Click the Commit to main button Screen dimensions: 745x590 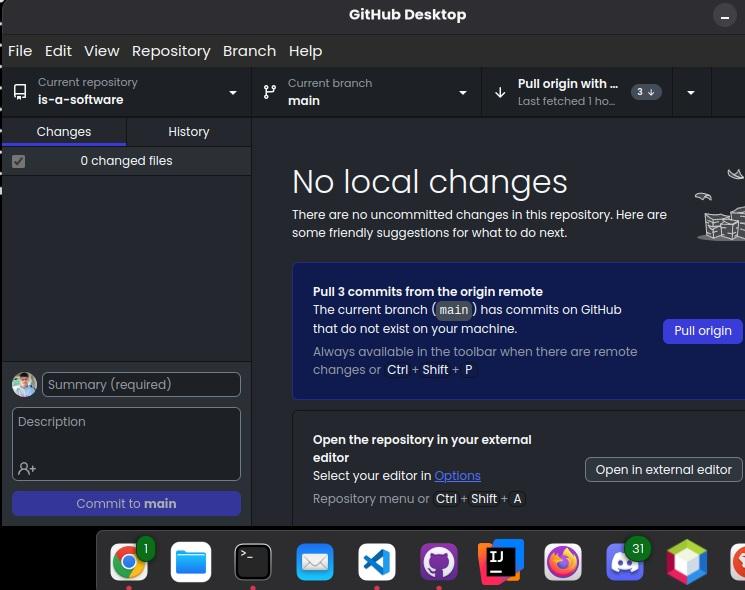tap(126, 504)
